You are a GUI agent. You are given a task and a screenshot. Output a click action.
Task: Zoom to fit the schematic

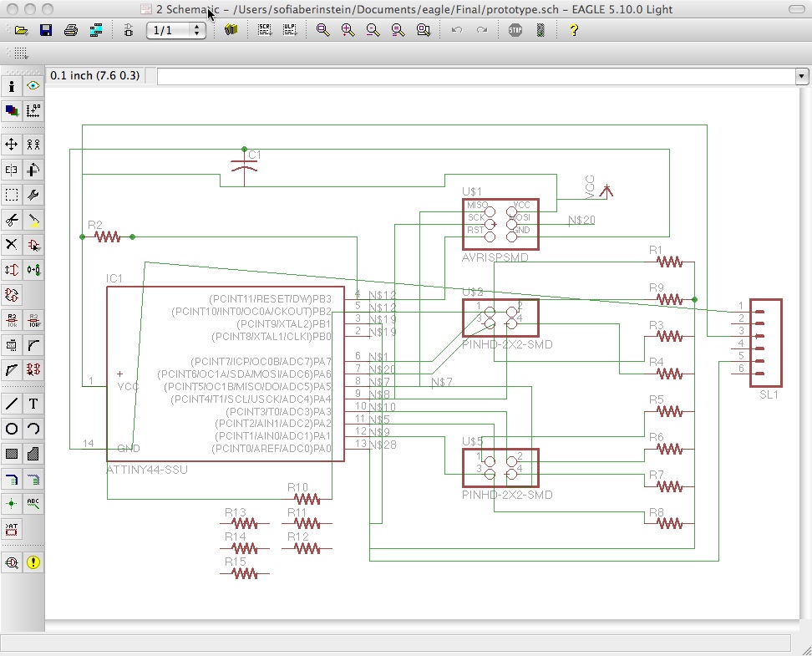[x=323, y=30]
